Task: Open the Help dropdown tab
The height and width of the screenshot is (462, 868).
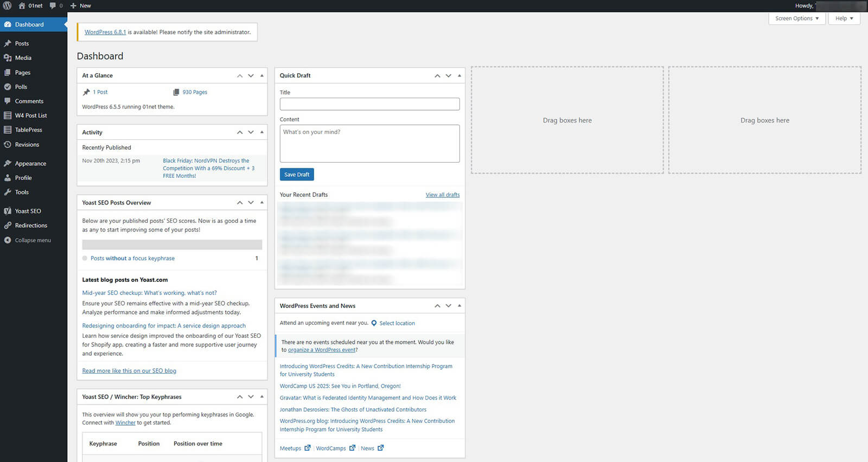Action: click(x=844, y=18)
